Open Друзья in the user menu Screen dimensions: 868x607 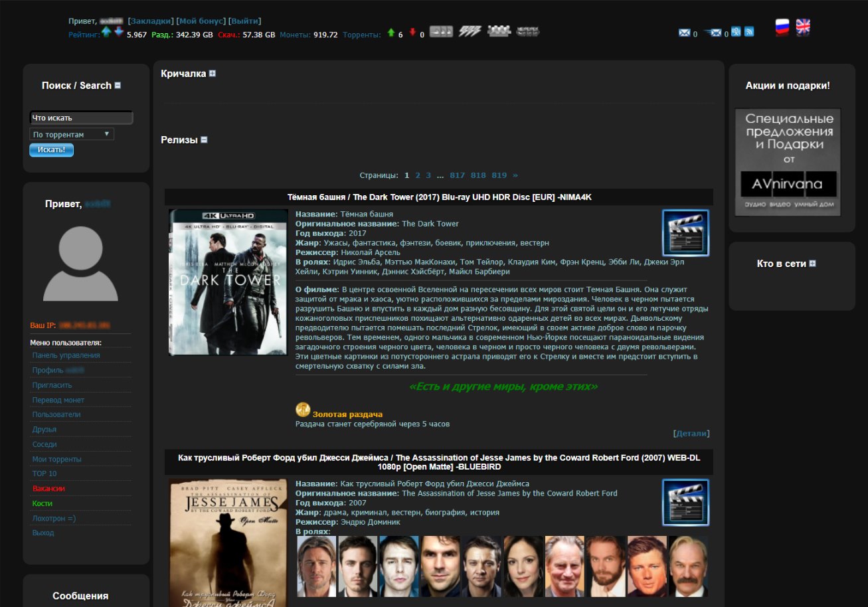tap(44, 430)
